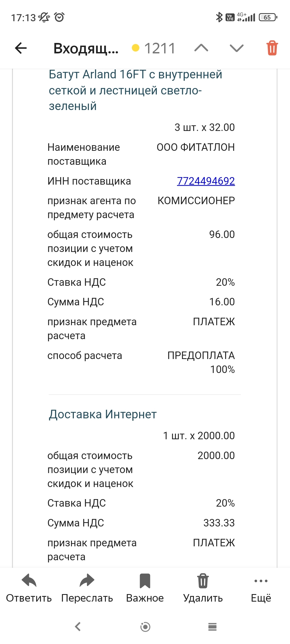Tap the back arrow to leave email
290x644 pixels.
(21, 48)
